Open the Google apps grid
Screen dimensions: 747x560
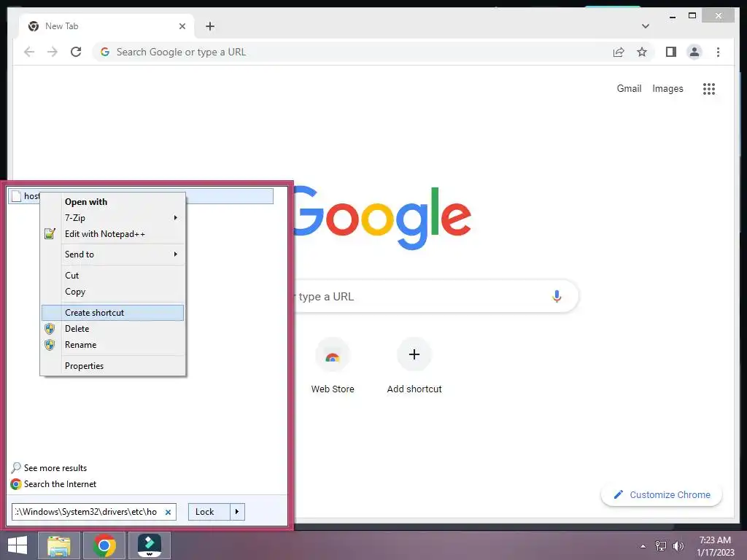tap(709, 88)
